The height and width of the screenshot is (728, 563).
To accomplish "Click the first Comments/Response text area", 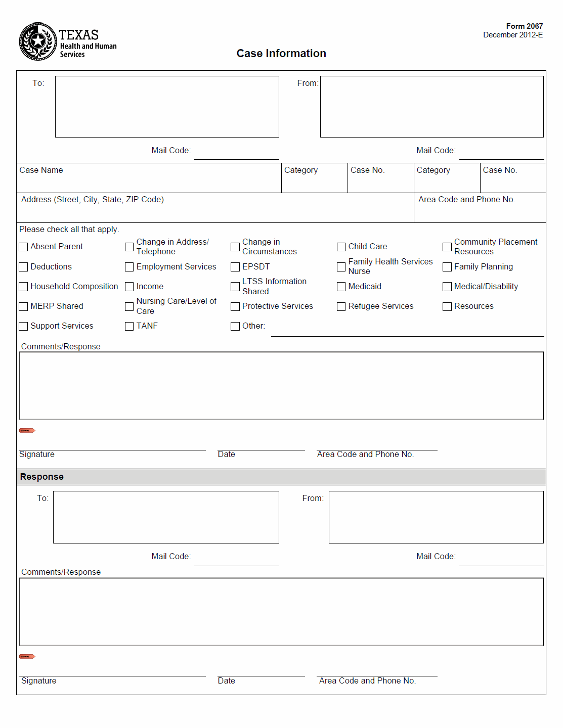I will point(281,386).
